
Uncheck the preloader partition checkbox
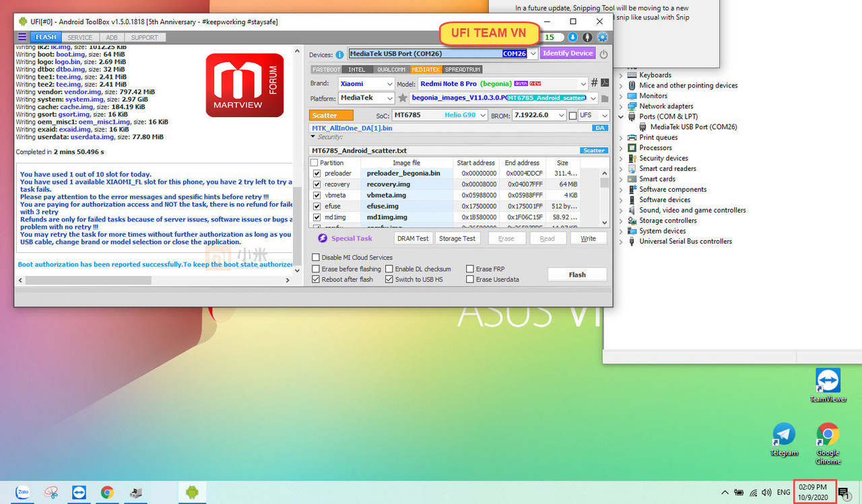[x=317, y=174]
